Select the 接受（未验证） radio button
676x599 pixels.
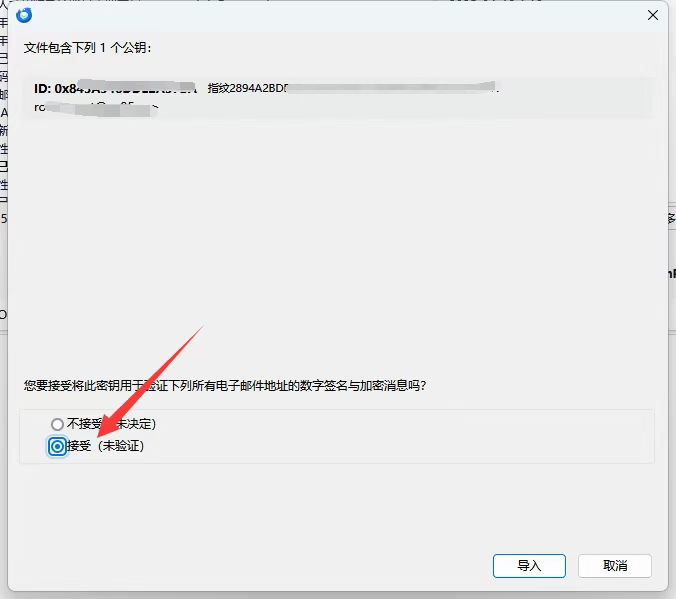tap(57, 446)
